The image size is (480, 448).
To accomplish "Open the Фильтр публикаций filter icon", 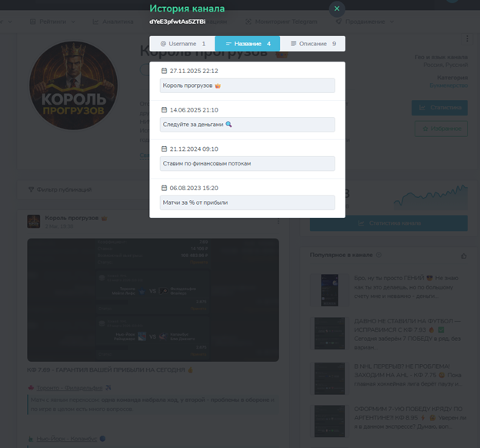I will pos(31,189).
